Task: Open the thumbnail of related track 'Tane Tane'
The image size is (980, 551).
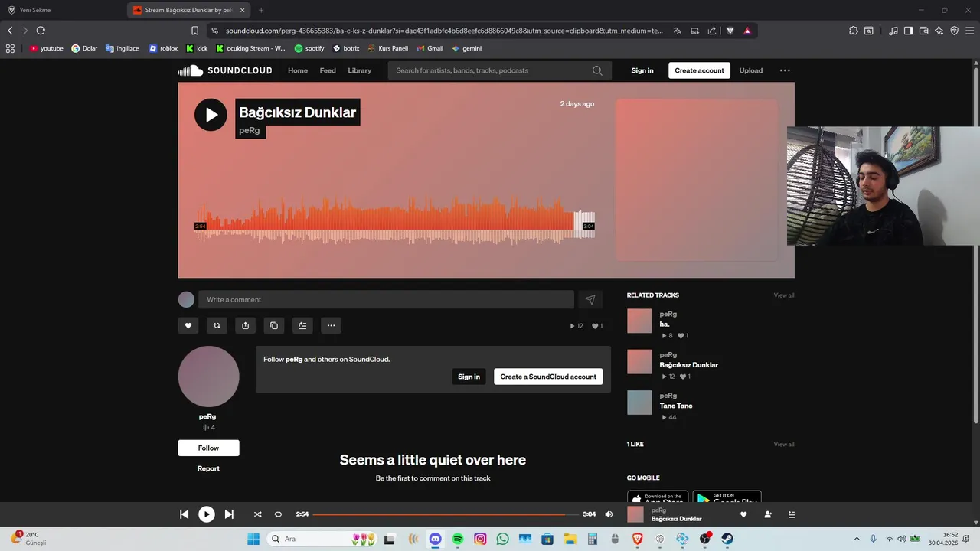Action: (639, 403)
